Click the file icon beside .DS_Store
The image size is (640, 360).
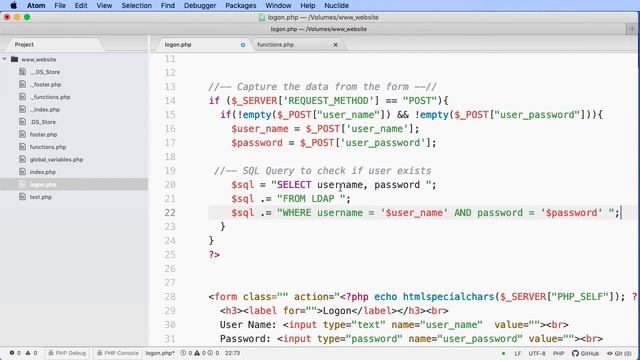(22, 122)
